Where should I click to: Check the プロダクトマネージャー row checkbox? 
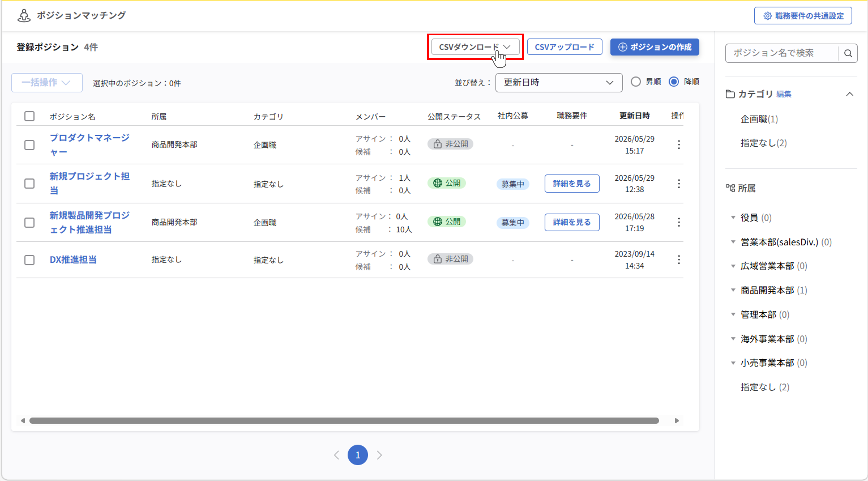[29, 145]
